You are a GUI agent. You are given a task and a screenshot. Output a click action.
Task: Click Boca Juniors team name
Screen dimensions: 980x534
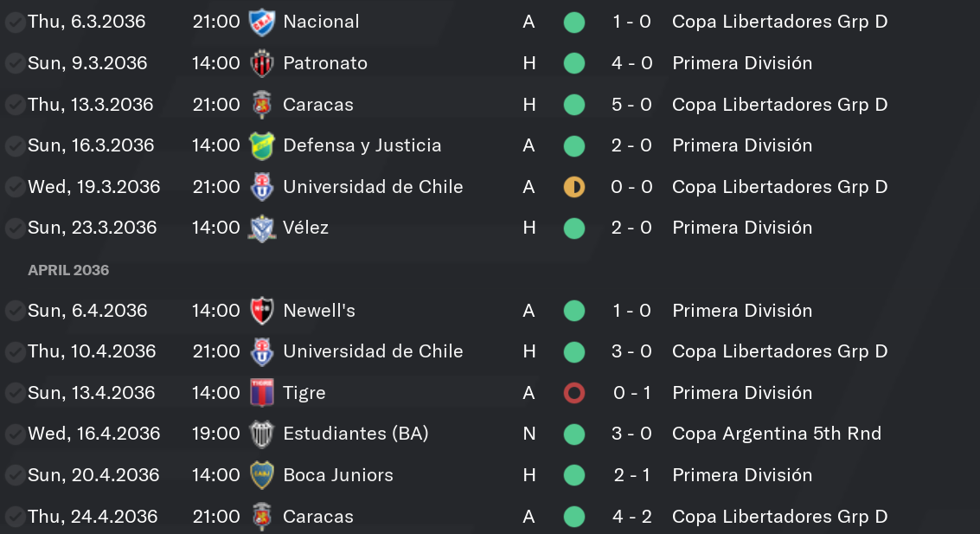coord(338,475)
